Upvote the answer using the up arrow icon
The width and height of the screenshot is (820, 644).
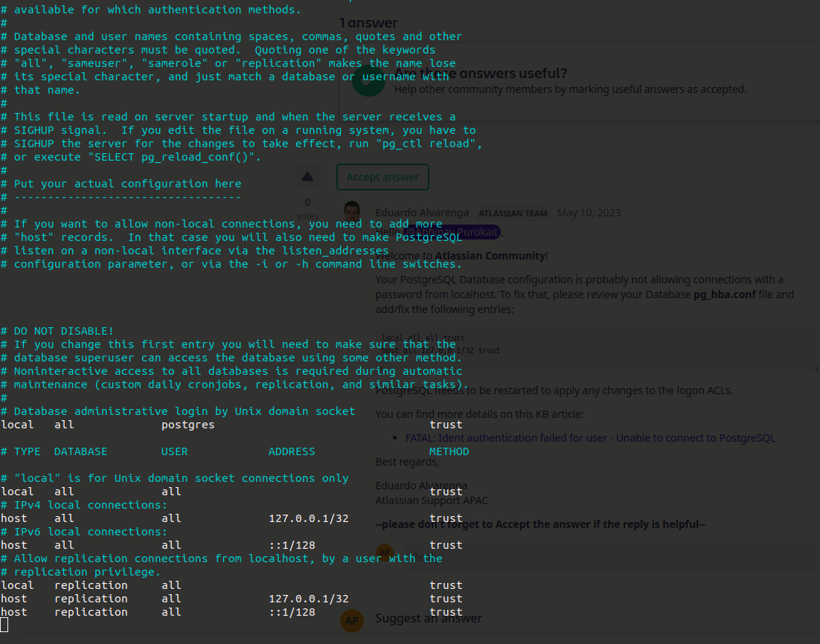coord(307,176)
